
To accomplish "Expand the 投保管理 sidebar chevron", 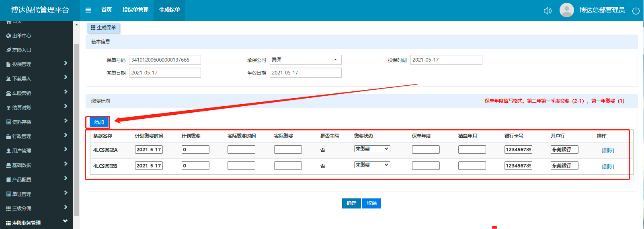I will click(x=66, y=63).
